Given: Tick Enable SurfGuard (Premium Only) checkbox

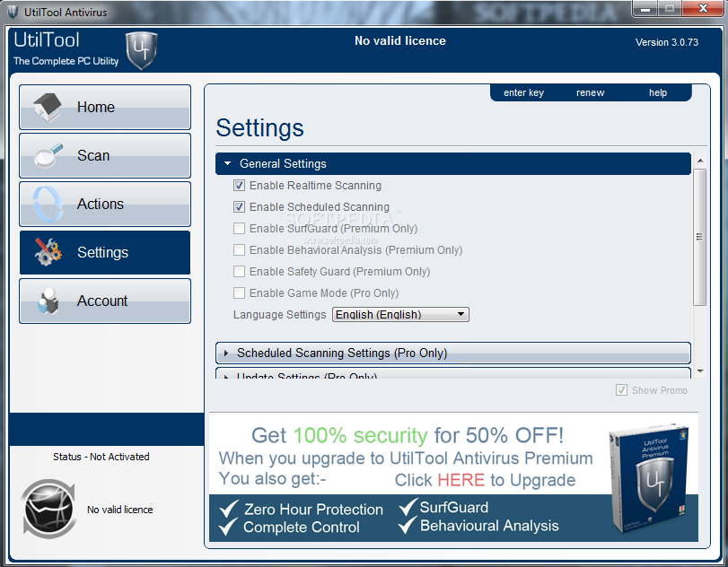Looking at the screenshot, I should pos(239,228).
